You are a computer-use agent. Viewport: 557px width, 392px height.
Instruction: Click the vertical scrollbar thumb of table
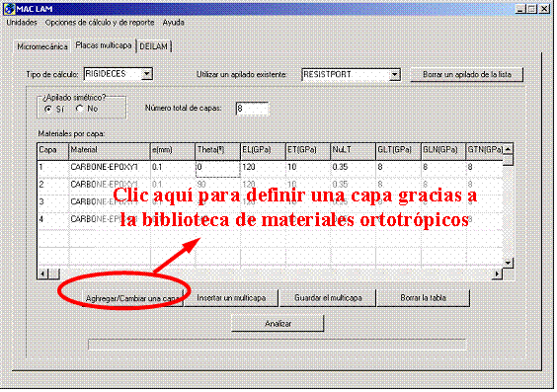[x=509, y=160]
